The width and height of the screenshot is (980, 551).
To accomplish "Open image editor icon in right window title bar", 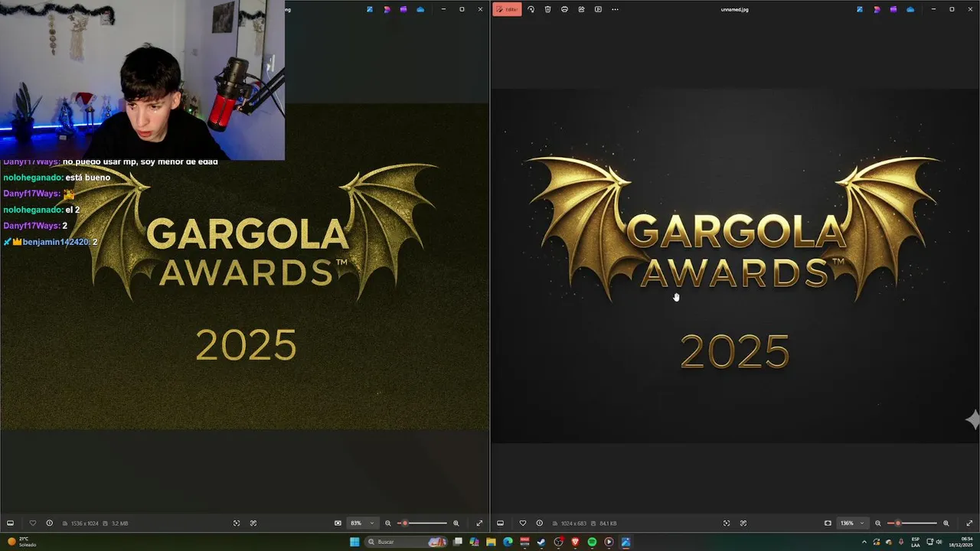I will pyautogui.click(x=860, y=9).
